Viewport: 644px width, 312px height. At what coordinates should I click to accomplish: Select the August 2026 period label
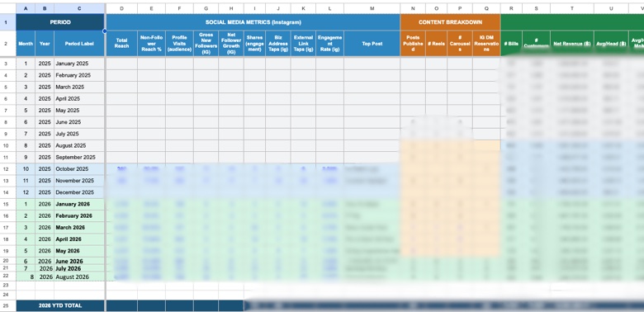pyautogui.click(x=79, y=277)
